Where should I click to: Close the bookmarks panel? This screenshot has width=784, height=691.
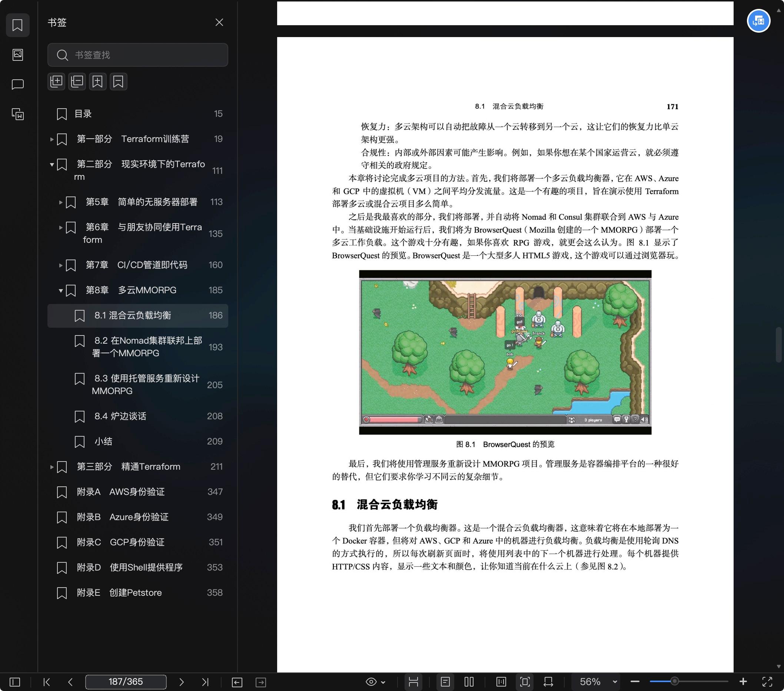[219, 22]
